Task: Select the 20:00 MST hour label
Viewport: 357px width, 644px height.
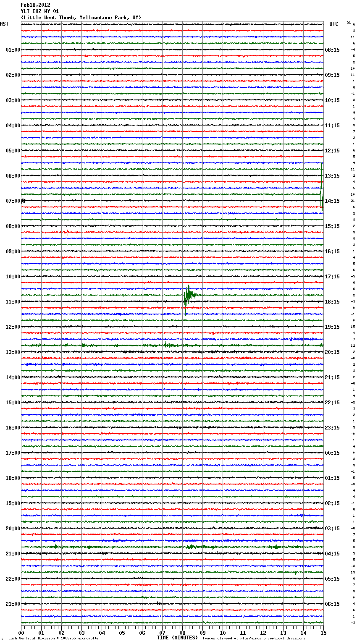Action: point(13,529)
